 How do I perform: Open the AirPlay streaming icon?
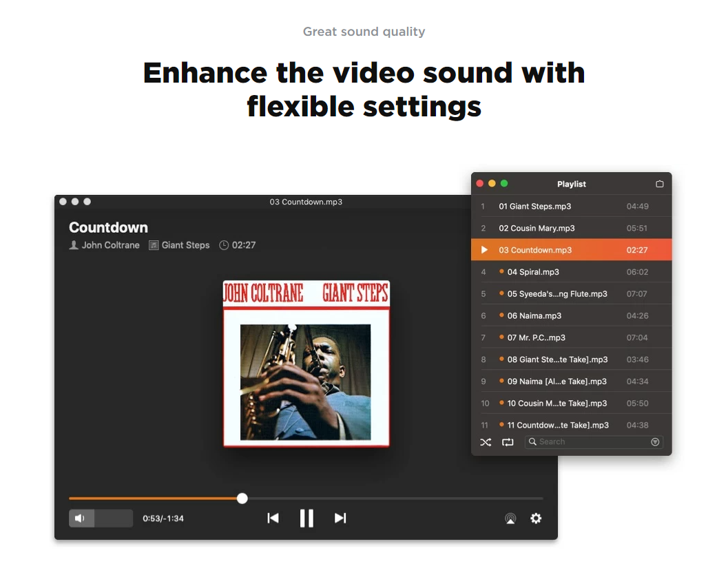510,518
